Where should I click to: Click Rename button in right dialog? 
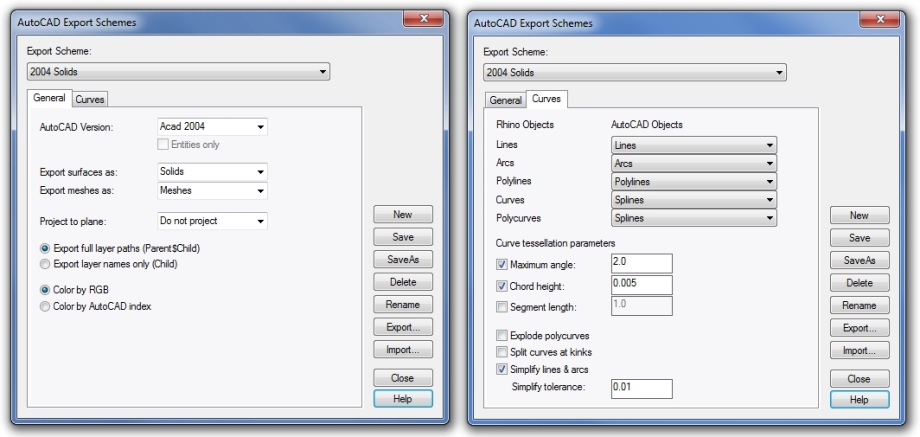pos(860,305)
